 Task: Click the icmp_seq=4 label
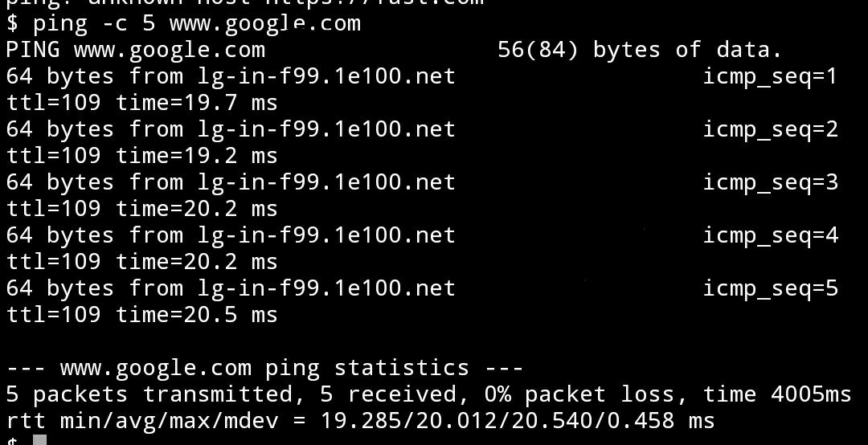pos(770,235)
